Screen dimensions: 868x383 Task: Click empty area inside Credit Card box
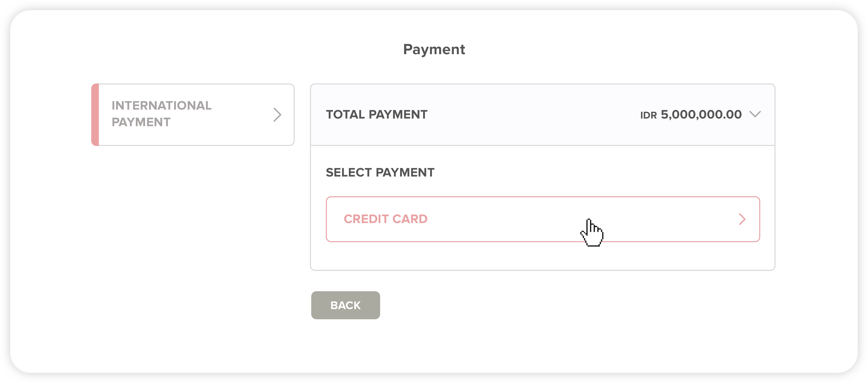(506, 219)
